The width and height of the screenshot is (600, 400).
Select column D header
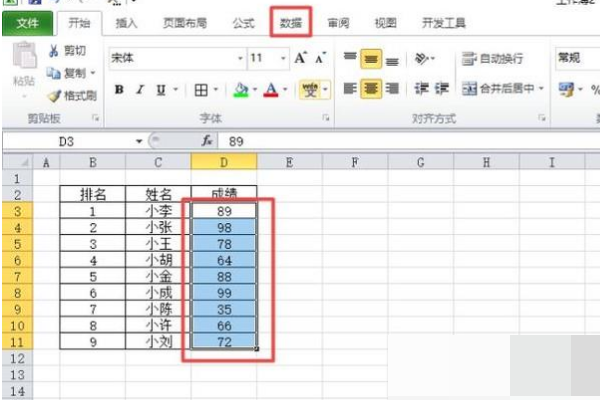point(224,162)
